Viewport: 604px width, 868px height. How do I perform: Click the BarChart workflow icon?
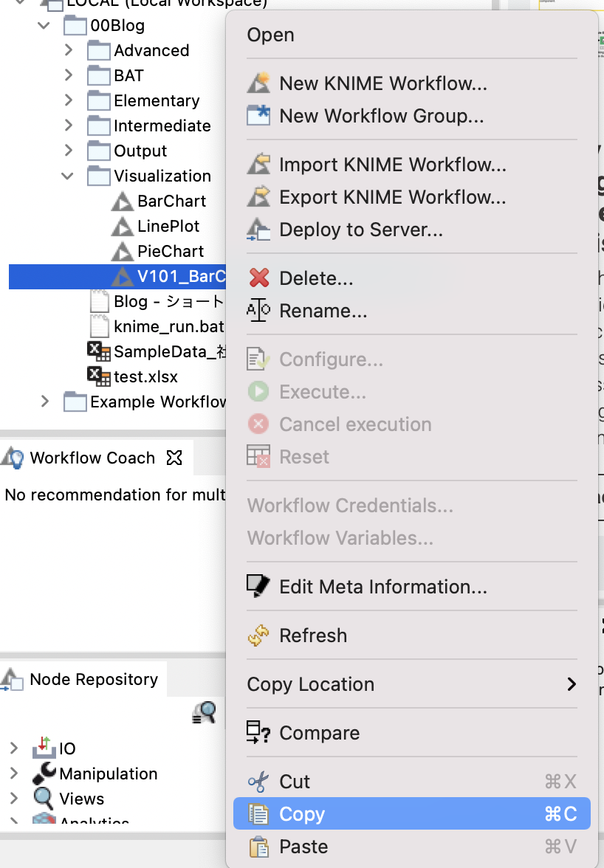click(122, 201)
